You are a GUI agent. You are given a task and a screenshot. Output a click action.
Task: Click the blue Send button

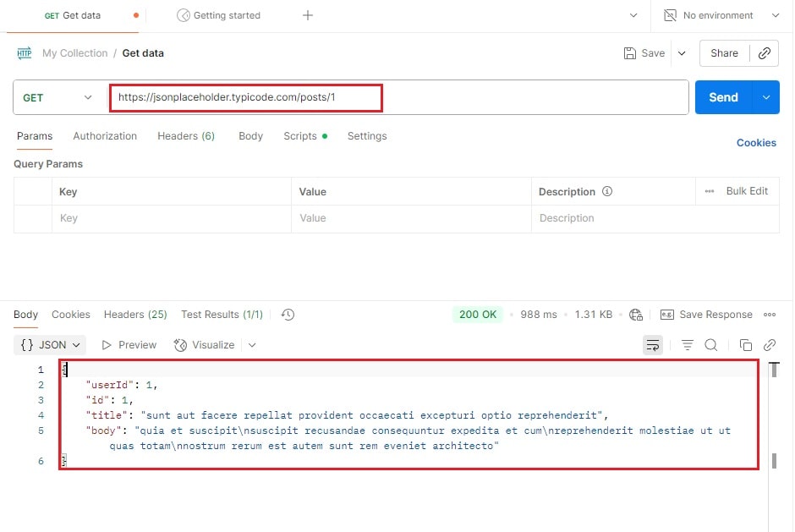point(723,97)
